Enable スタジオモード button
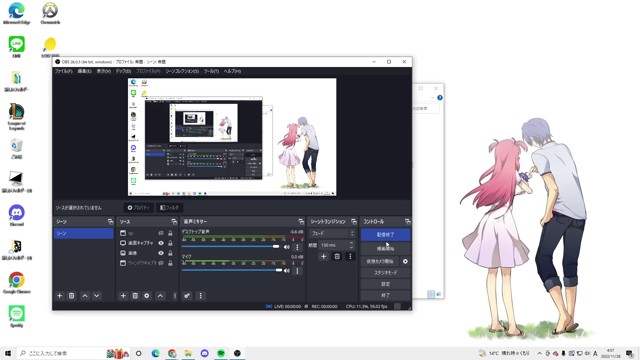The width and height of the screenshot is (640, 360). coord(386,273)
